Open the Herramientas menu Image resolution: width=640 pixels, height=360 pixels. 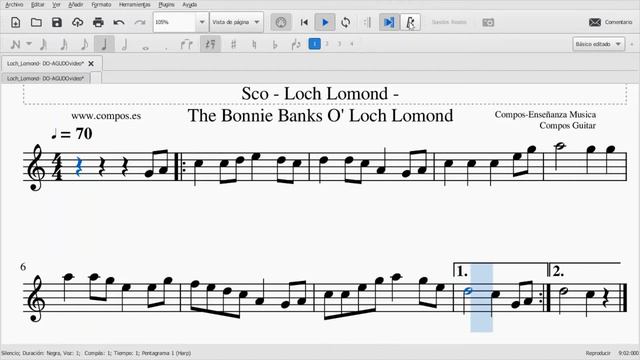[x=134, y=5]
